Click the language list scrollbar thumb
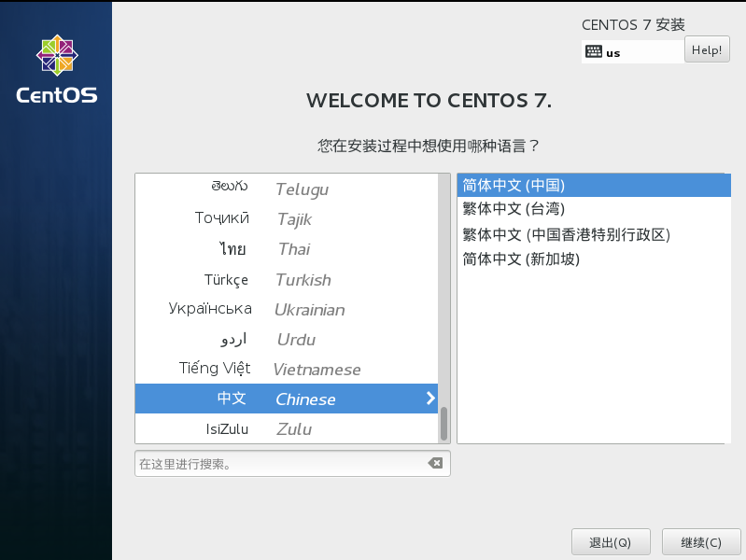The width and height of the screenshot is (746, 560). click(443, 424)
